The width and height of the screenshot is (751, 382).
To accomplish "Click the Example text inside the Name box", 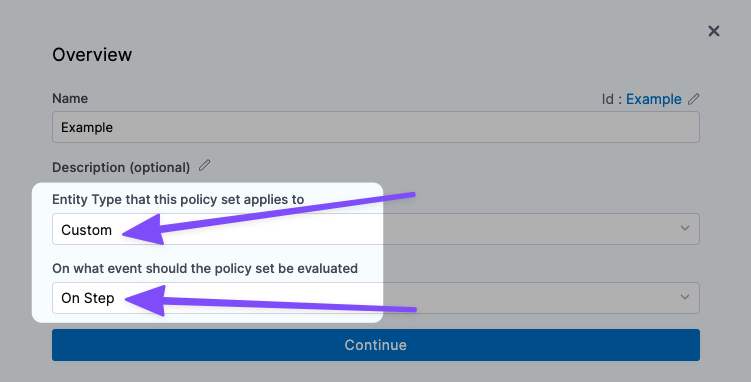I will click(x=87, y=127).
